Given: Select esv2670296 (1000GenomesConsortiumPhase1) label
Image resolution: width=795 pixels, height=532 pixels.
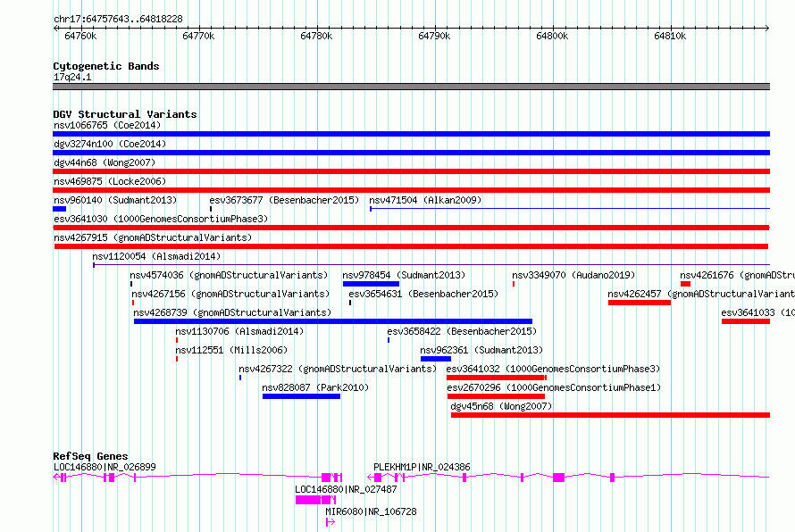Looking at the screenshot, I should point(554,387).
